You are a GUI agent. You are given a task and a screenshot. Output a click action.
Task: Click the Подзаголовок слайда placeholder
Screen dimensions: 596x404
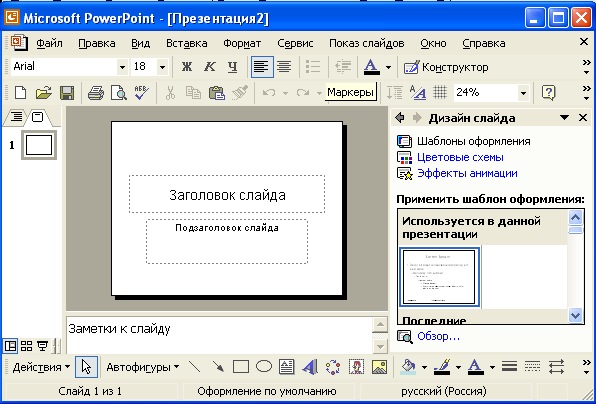(227, 241)
